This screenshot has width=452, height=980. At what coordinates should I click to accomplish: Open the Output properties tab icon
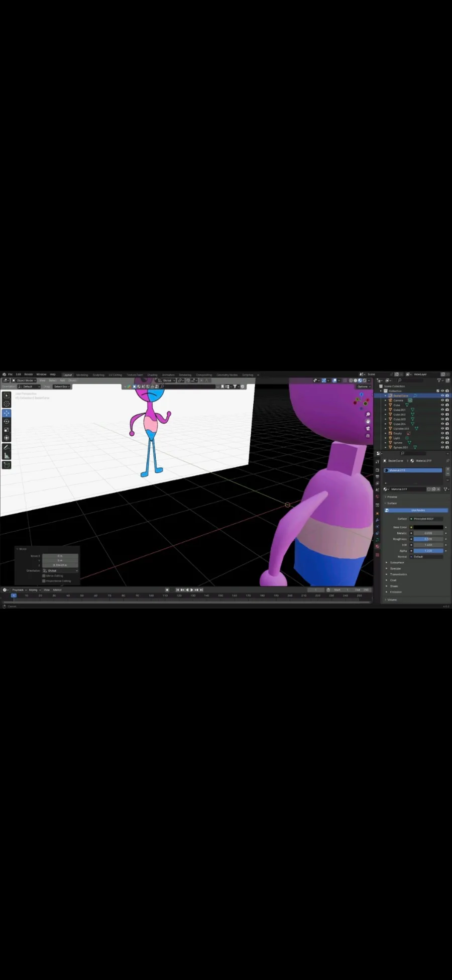[377, 476]
